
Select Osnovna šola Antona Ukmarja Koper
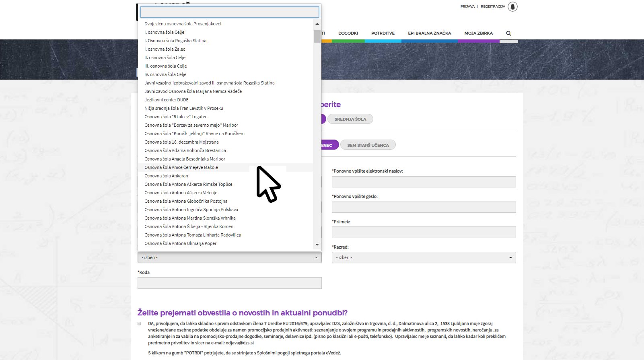(225, 243)
